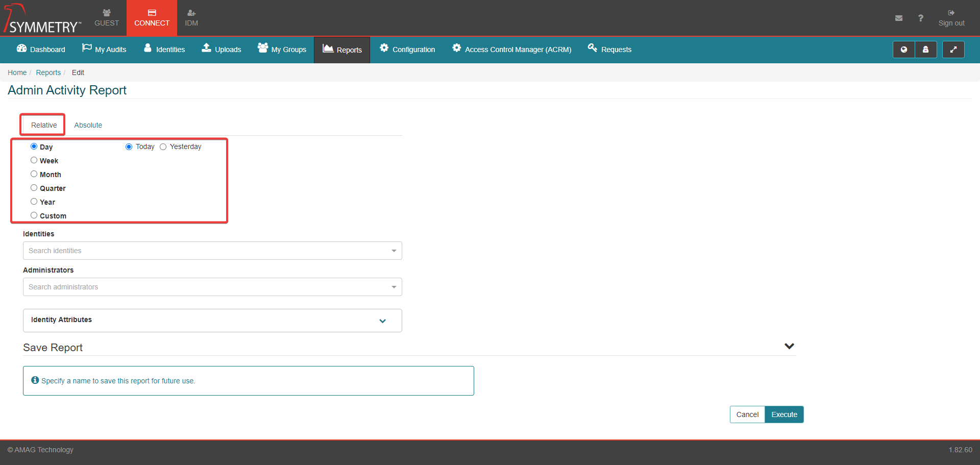The height and width of the screenshot is (465, 980).
Task: Click the Execute button
Action: (x=784, y=414)
